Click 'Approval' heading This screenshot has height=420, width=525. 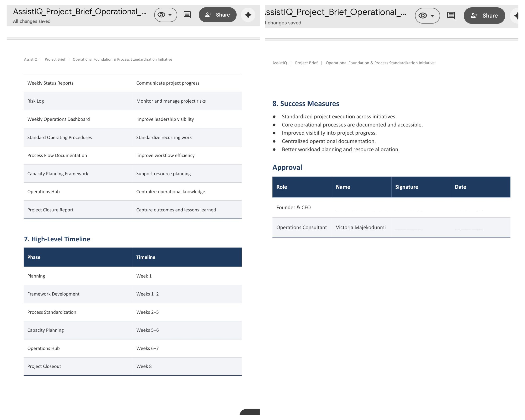pyautogui.click(x=287, y=167)
